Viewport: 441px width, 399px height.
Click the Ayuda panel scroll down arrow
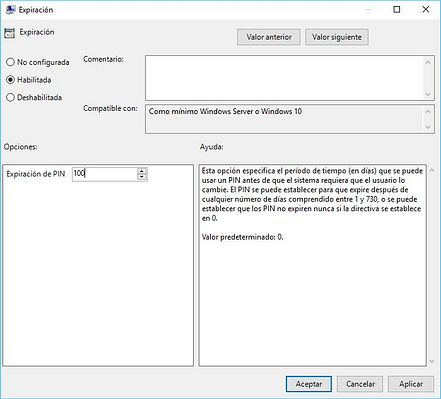(x=432, y=361)
